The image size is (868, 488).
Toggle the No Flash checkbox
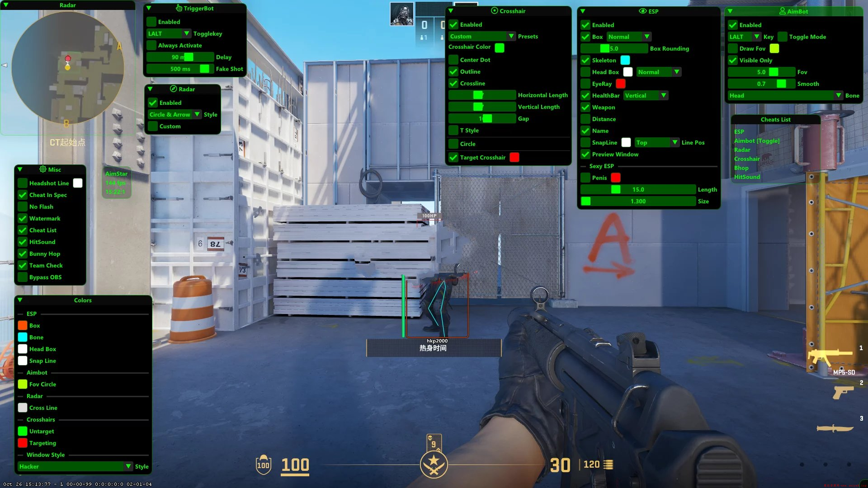click(x=23, y=206)
